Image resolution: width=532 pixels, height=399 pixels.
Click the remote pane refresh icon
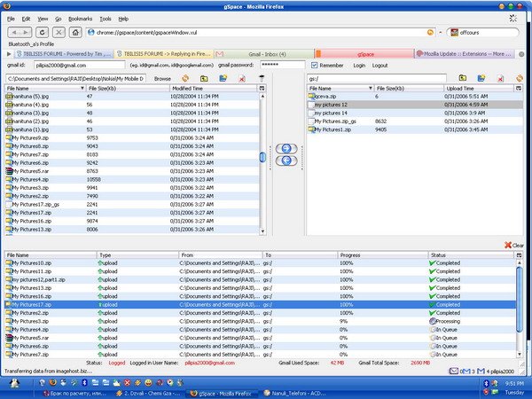[x=520, y=78]
